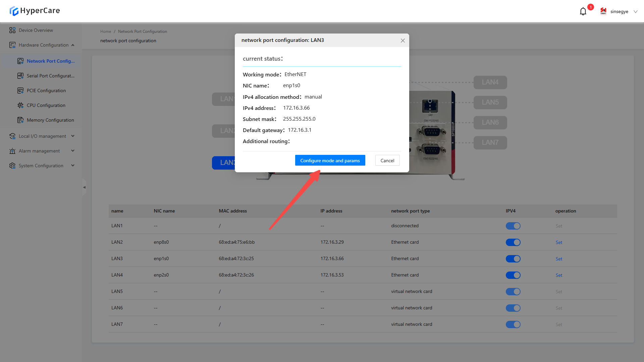Toggle the IPV4 switch for LAN2
The image size is (644, 362).
[513, 242]
